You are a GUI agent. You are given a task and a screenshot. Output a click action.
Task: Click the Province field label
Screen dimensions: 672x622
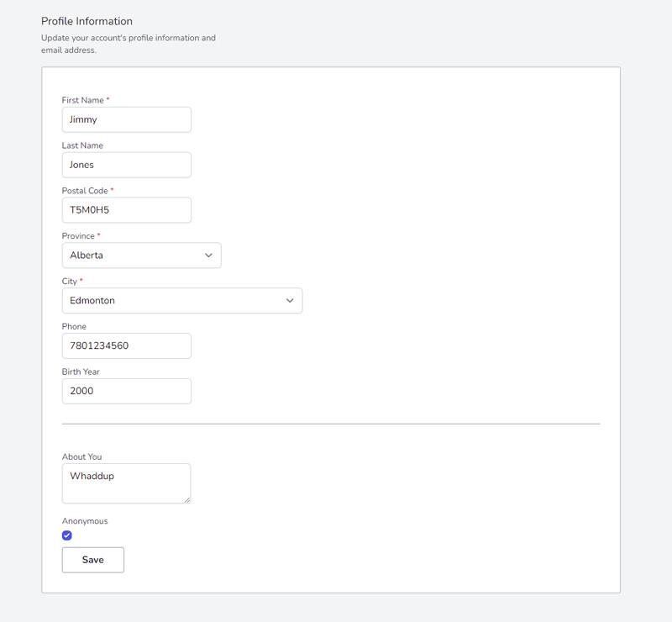tap(78, 236)
